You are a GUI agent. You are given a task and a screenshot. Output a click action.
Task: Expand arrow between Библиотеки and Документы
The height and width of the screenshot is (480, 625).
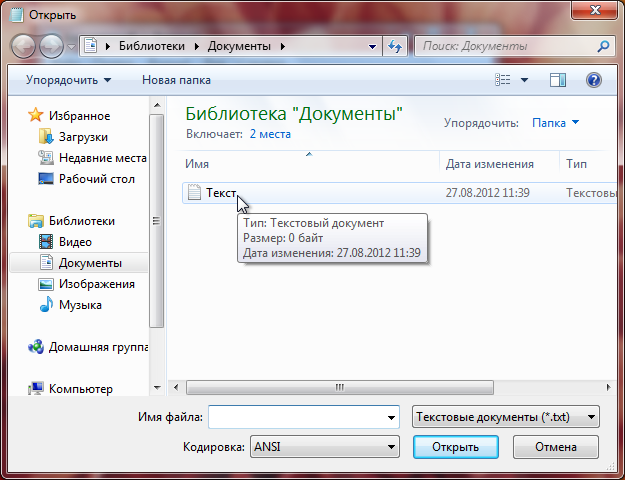pyautogui.click(x=197, y=47)
